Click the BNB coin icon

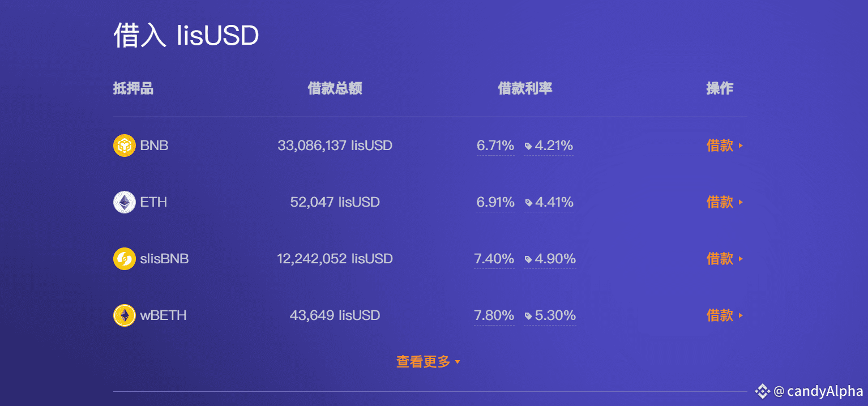(x=125, y=146)
